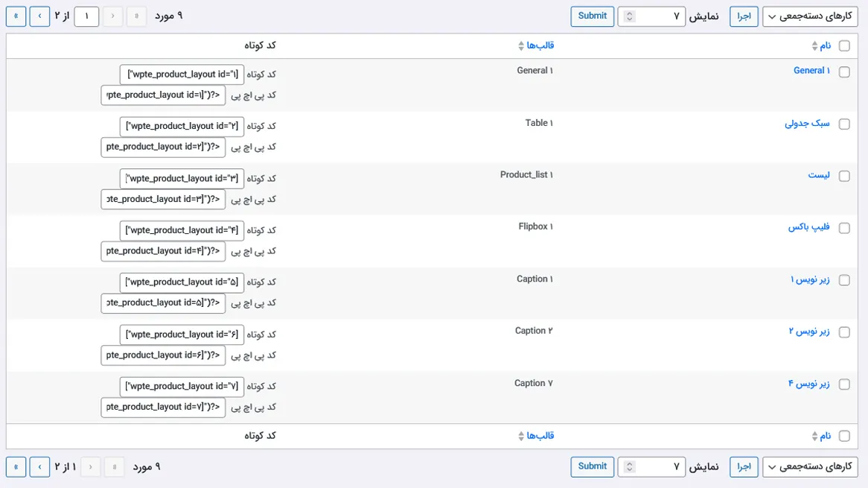Jump to last page using bottom pagination arrow
Image resolution: width=868 pixels, height=488 pixels.
tap(16, 467)
